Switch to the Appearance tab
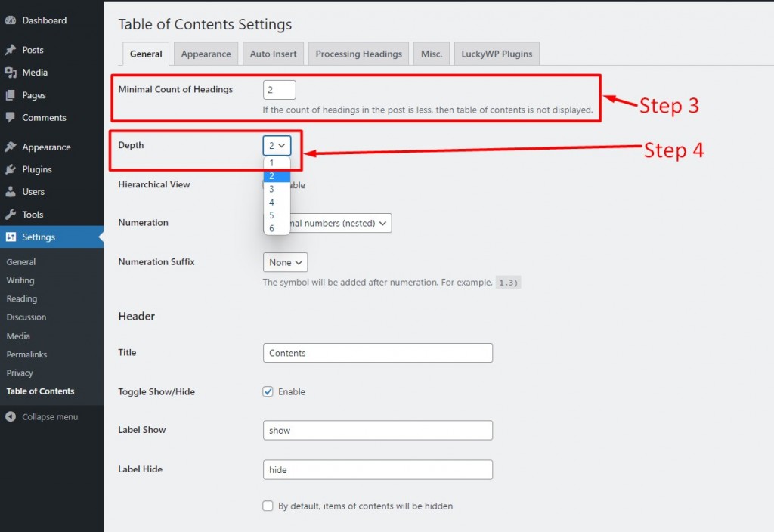 206,54
